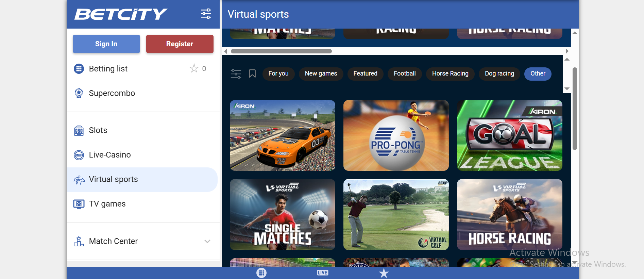Click the Sign In button
This screenshot has width=644, height=279.
click(x=106, y=44)
